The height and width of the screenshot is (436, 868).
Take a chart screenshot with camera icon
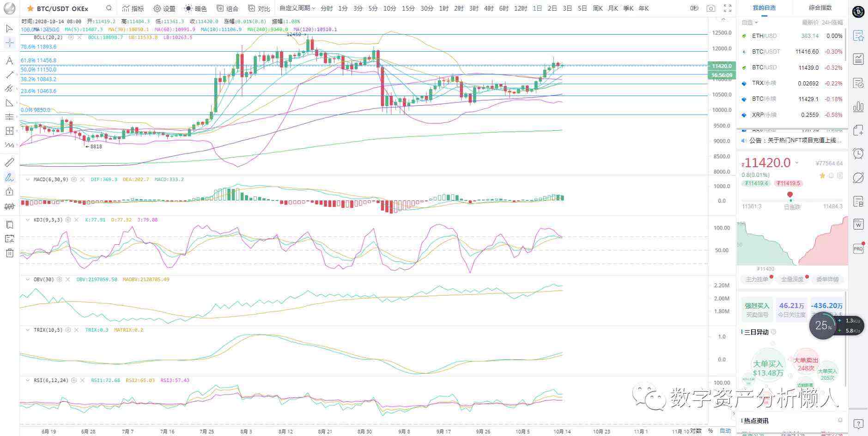(x=711, y=8)
